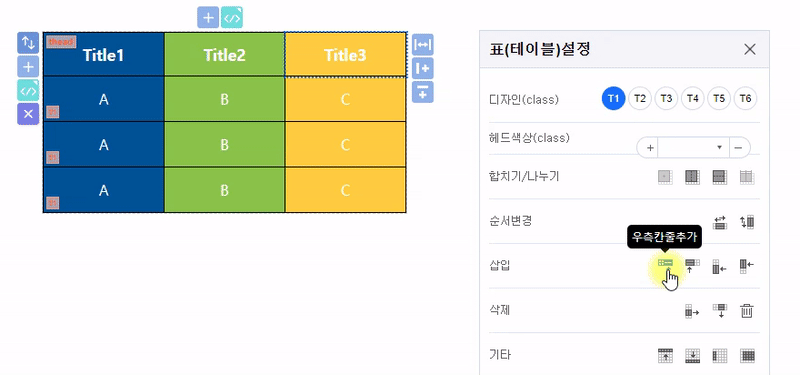
Task: Click the code icon above the table
Action: point(232,17)
